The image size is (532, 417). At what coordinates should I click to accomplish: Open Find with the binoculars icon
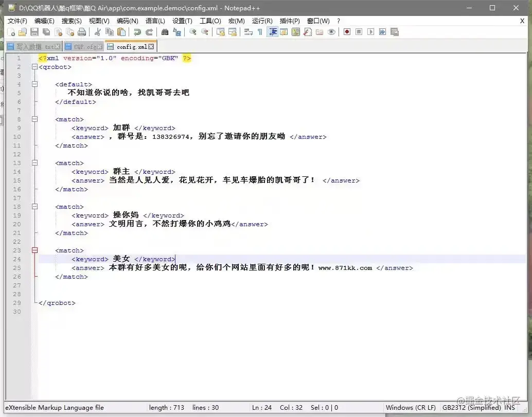165,32
